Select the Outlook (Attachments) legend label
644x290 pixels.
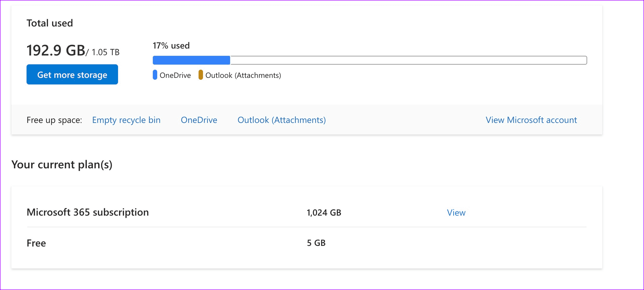[243, 75]
